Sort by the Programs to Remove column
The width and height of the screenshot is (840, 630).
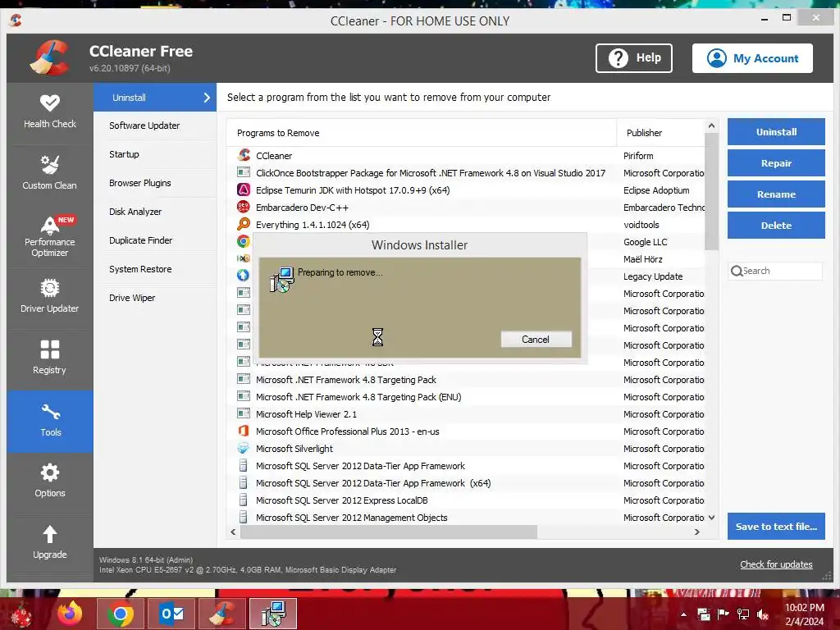click(x=422, y=133)
